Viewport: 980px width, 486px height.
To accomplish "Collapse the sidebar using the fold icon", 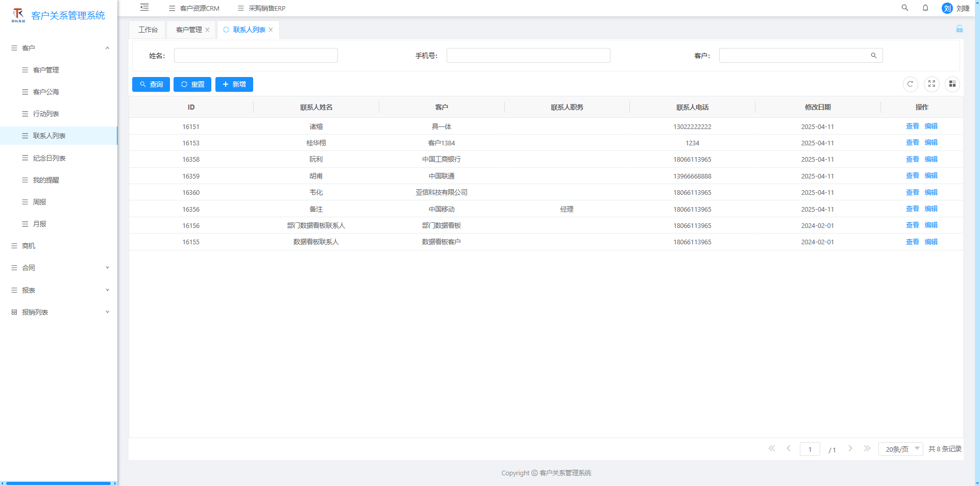I will click(144, 8).
